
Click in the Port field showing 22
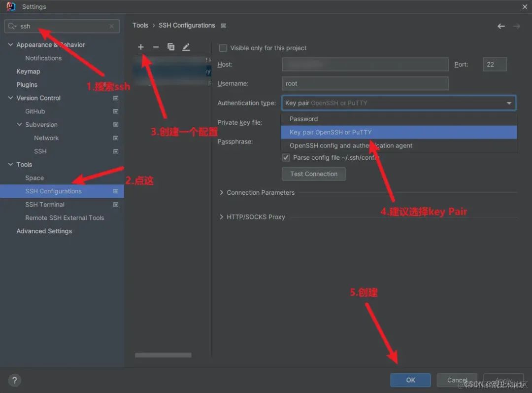click(495, 64)
